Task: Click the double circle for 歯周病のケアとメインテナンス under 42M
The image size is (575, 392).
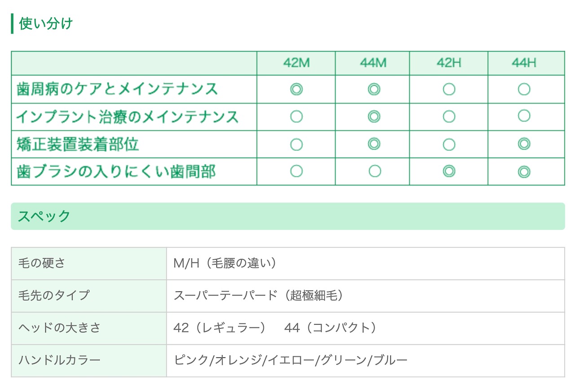Action: (x=296, y=90)
